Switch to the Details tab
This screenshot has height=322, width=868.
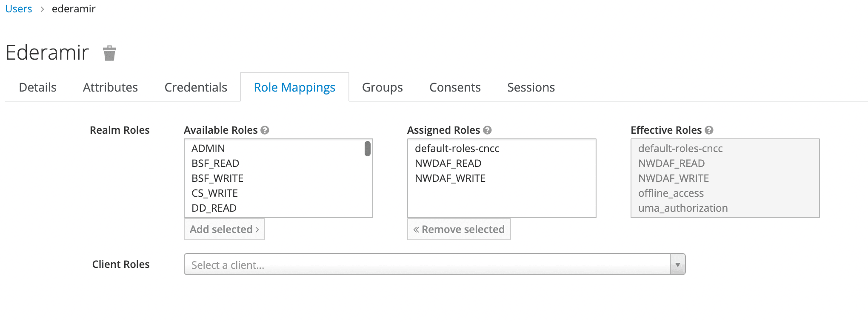(38, 87)
